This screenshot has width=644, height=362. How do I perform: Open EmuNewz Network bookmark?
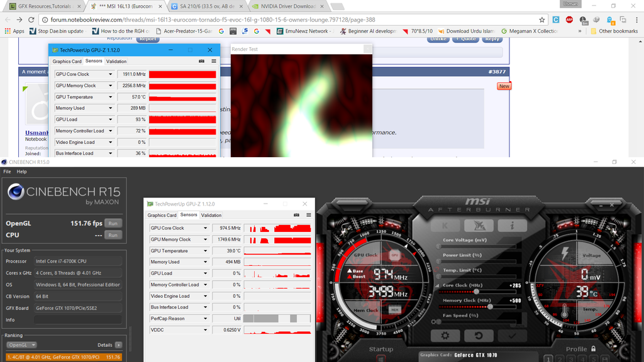pos(304,31)
